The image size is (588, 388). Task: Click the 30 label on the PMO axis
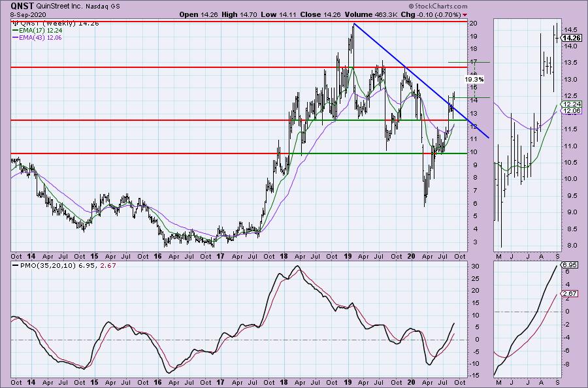474,266
